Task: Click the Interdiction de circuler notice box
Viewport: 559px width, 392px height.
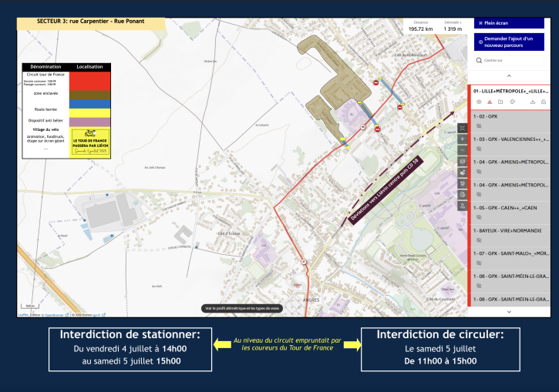Action: pos(440,350)
